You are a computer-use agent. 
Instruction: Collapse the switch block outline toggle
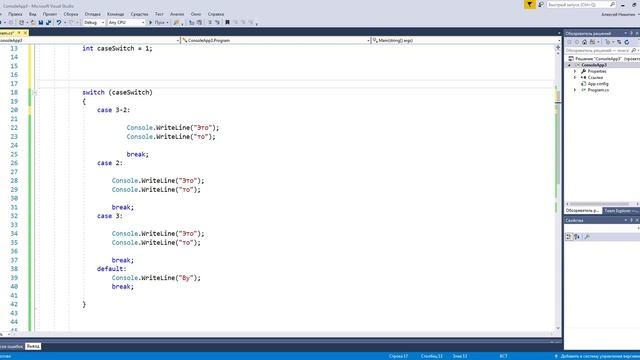[x=35, y=93]
